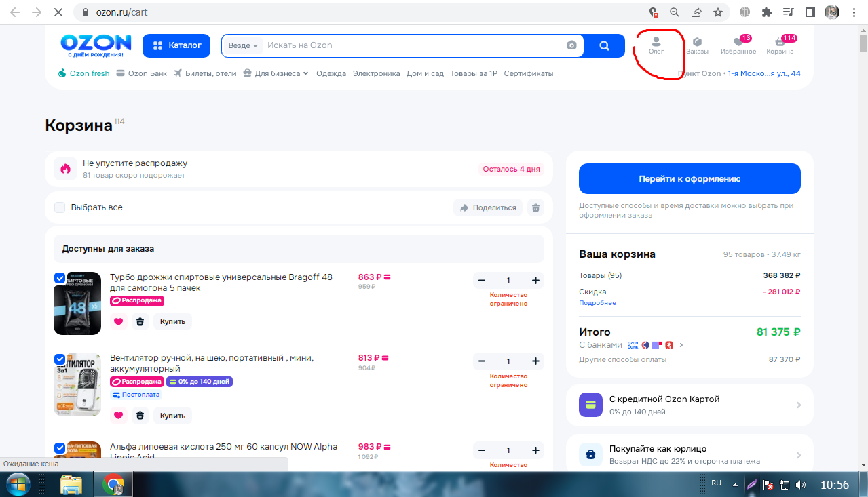Open Корзина cart icon in header

pos(780,45)
